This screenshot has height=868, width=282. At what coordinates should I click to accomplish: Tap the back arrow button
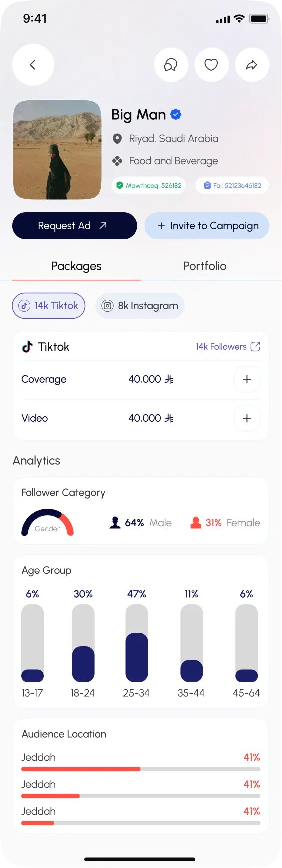click(33, 65)
